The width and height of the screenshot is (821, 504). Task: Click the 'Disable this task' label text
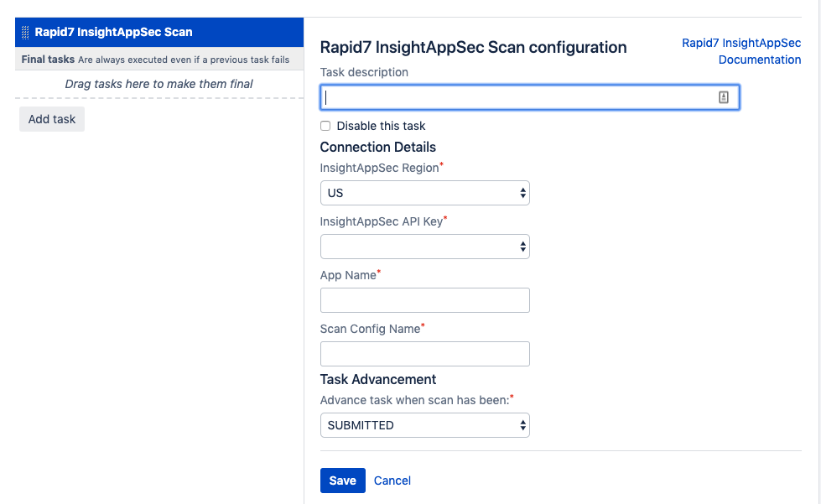(381, 126)
